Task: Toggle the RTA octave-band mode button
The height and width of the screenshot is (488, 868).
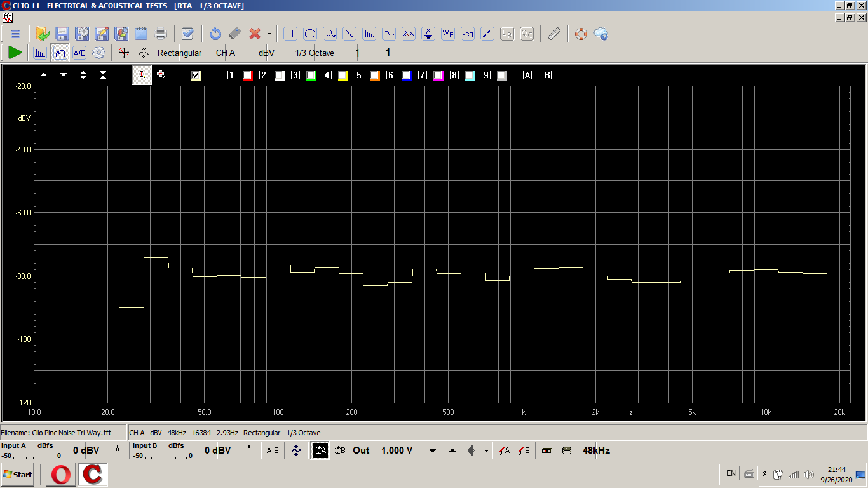Action: [60, 53]
